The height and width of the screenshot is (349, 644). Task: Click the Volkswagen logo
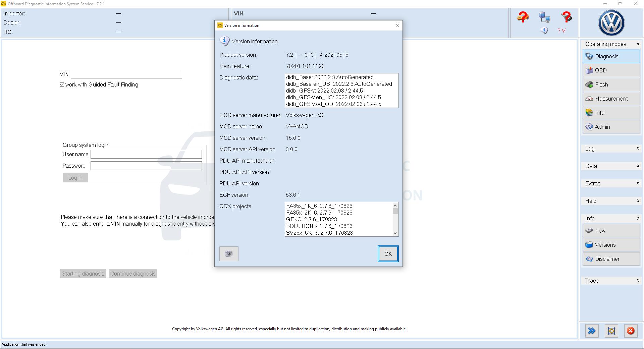[611, 23]
